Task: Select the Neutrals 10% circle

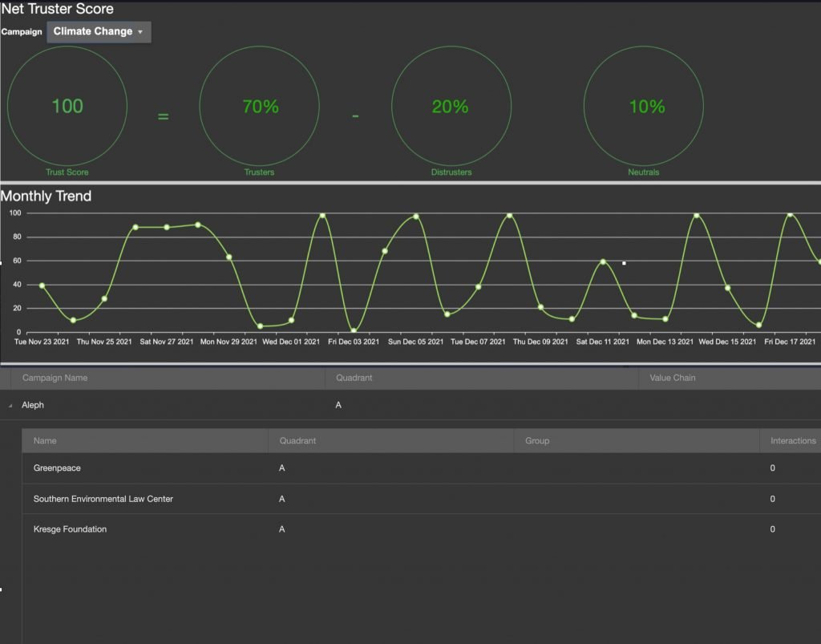Action: 644,106
